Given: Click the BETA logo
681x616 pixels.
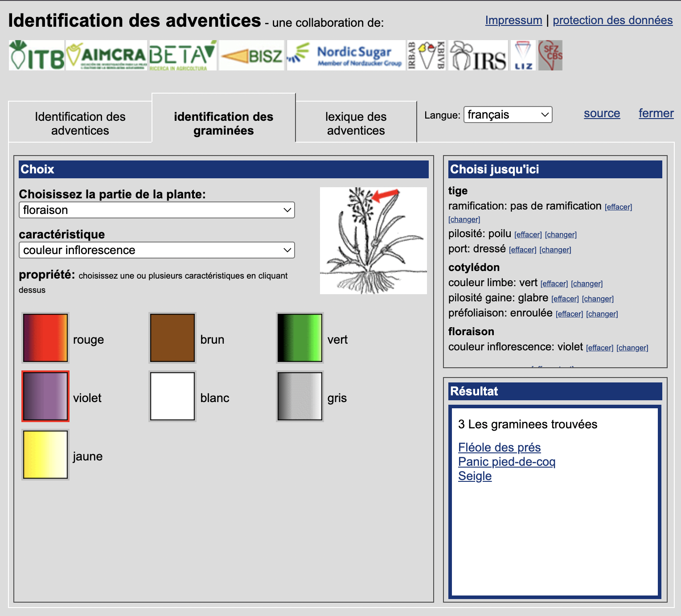Looking at the screenshot, I should (x=183, y=56).
